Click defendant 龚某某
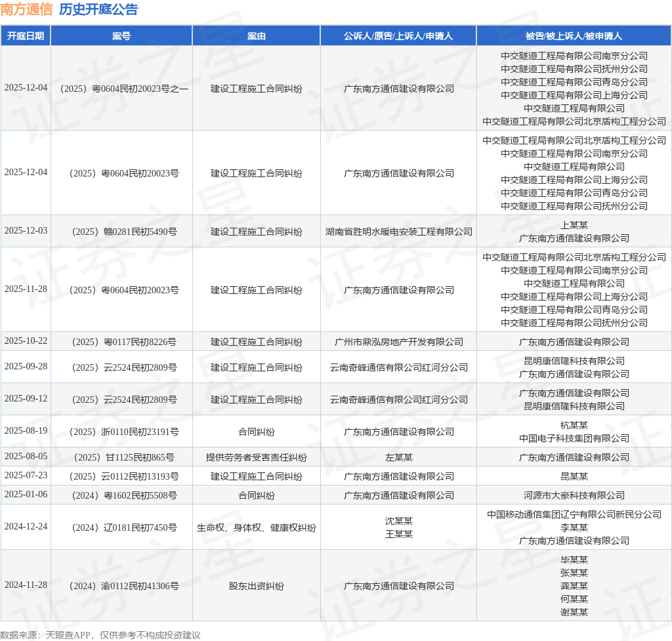Viewport: 672px width, 641px height. (574, 586)
